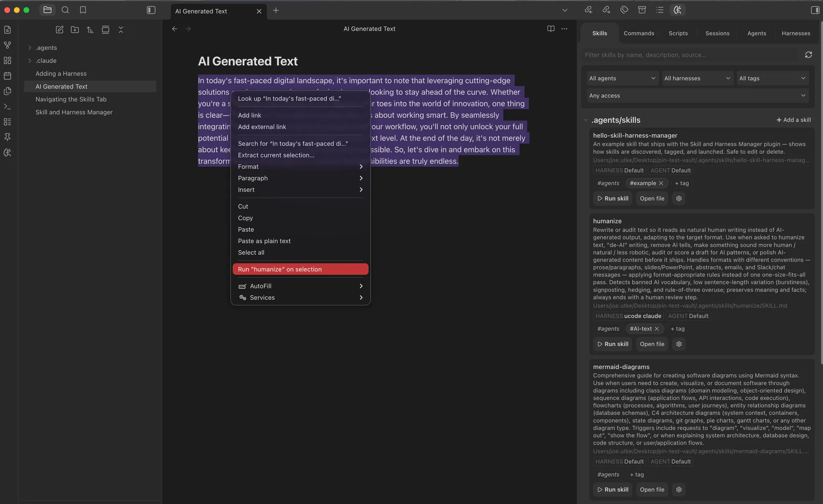Open settings gear for hello-skill-harness-manager
Viewport: 823px width, 504px height.
[679, 198]
